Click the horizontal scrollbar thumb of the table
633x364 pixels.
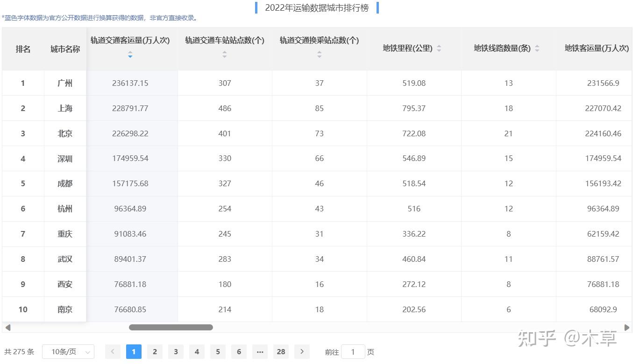click(x=171, y=328)
